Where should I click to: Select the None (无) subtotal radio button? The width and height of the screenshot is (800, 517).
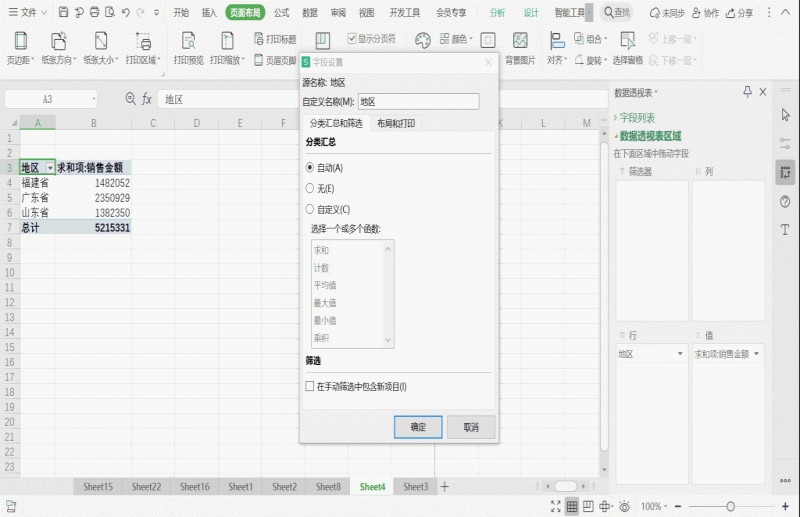coord(309,188)
